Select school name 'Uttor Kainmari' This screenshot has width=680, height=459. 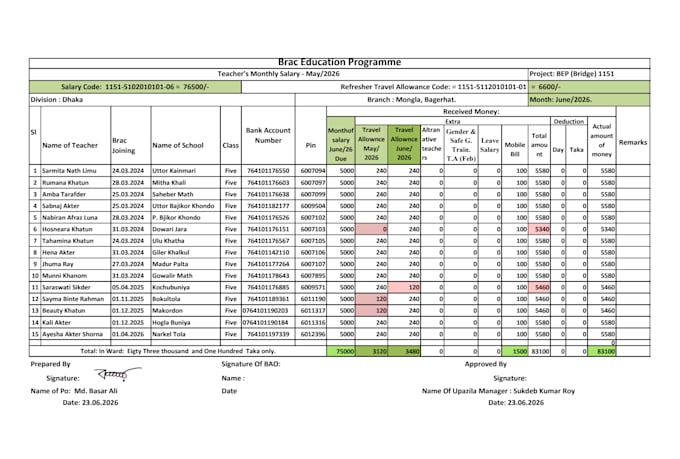[174, 170]
